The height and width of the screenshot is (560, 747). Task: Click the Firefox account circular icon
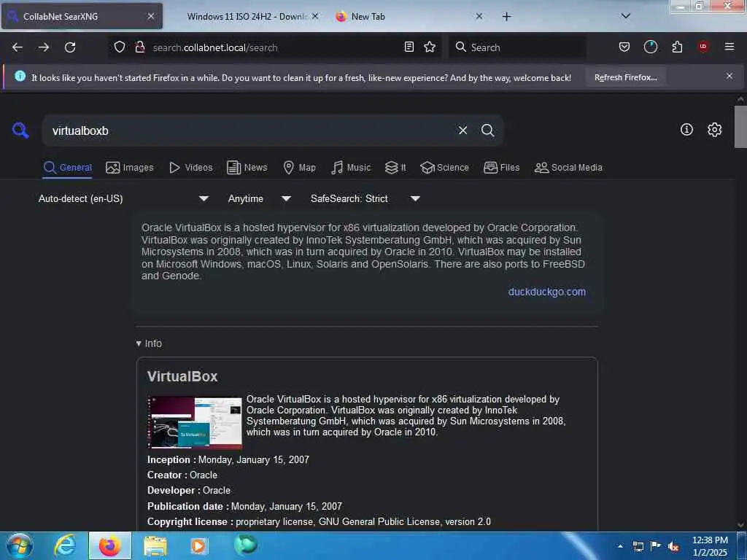tap(650, 47)
